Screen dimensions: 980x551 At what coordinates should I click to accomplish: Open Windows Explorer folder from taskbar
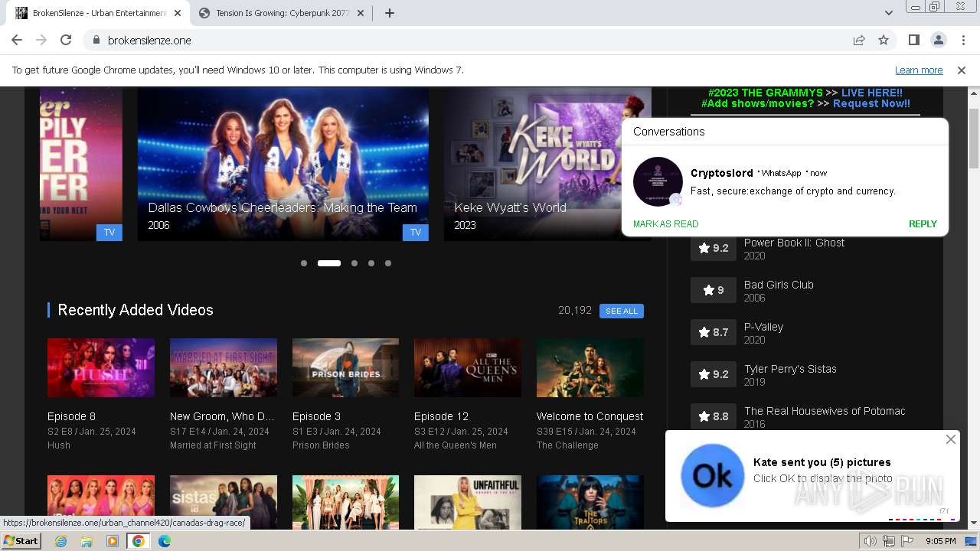(x=87, y=541)
